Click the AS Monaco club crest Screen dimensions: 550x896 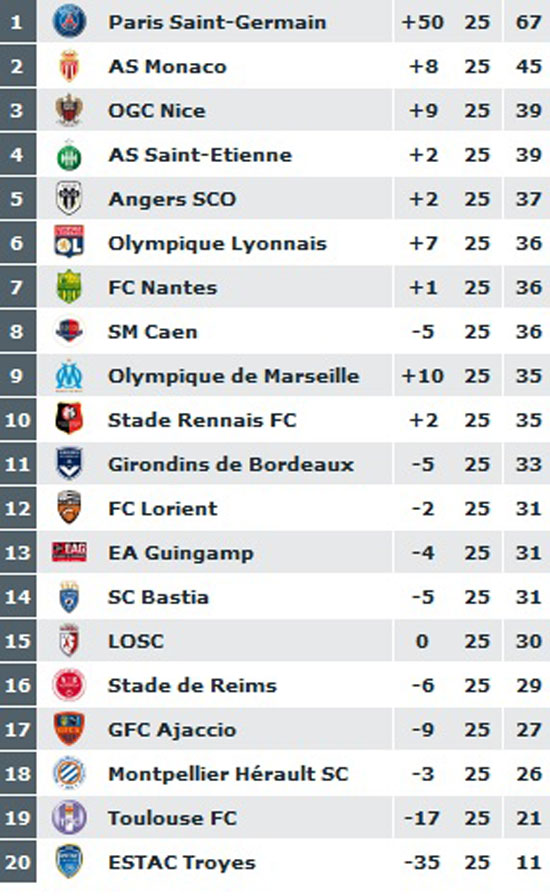(x=69, y=66)
